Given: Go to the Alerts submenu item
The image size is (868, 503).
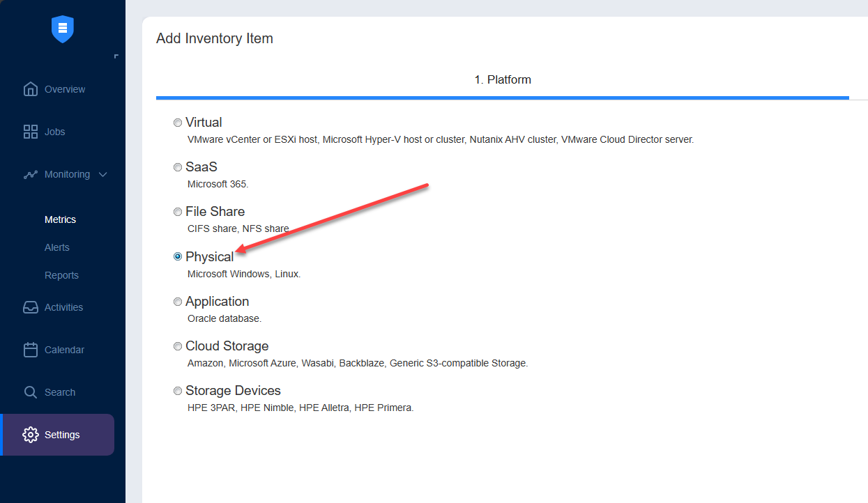Looking at the screenshot, I should (57, 247).
